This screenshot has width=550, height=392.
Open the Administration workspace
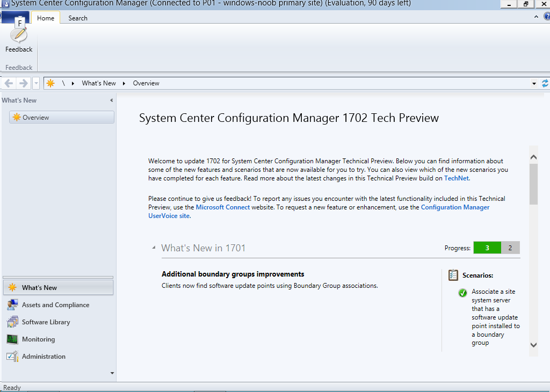58,356
